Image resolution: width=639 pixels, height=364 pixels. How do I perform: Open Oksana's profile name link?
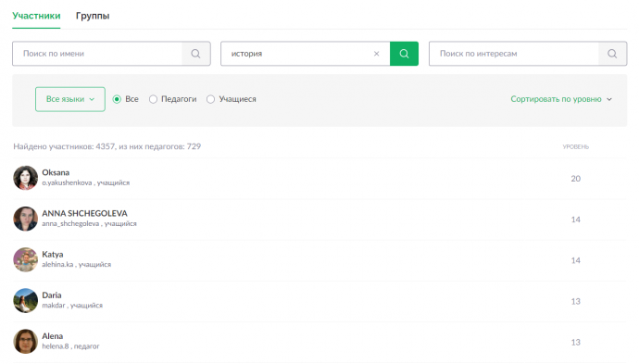56,172
